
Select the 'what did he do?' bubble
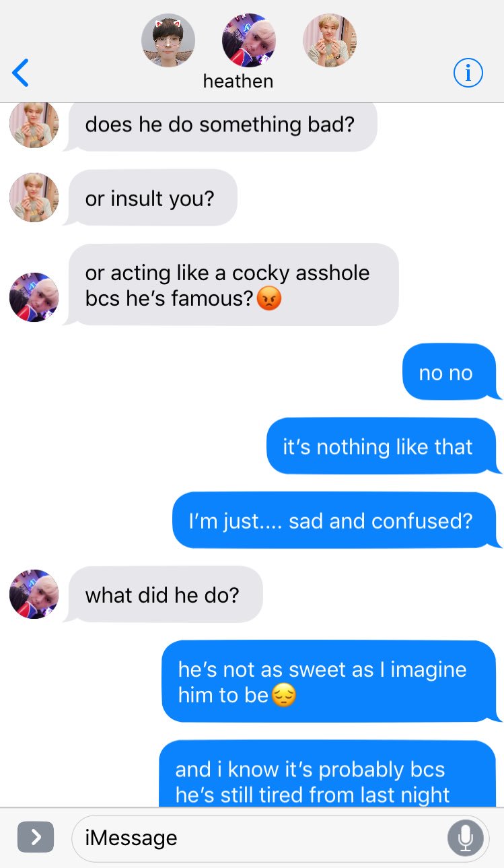(163, 595)
